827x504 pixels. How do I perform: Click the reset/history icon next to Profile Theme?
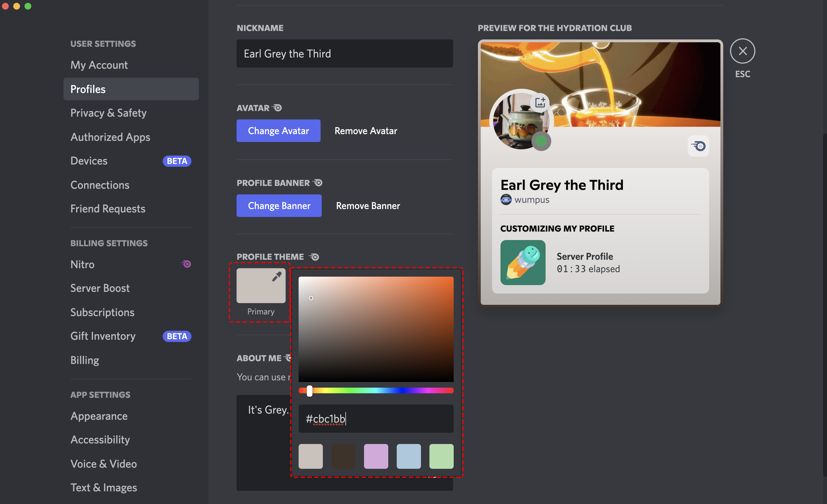tap(315, 256)
